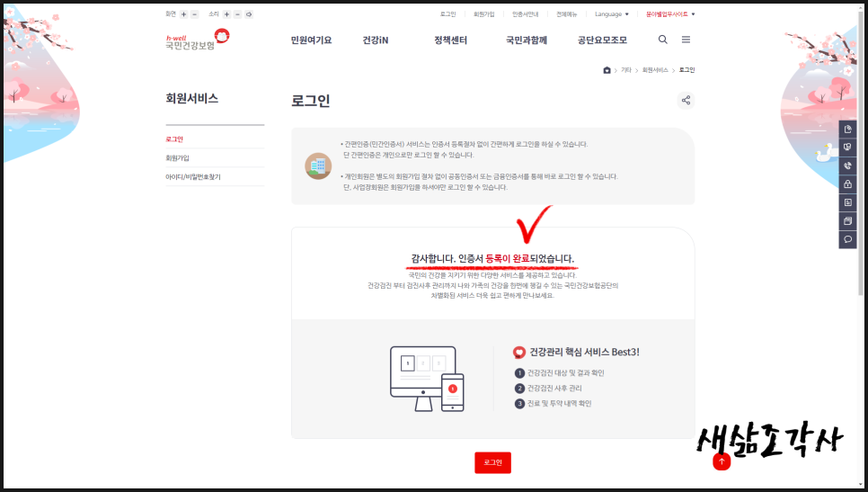This screenshot has height=492, width=868.
Task: Open the hamburger full menu icon
Action: [686, 40]
